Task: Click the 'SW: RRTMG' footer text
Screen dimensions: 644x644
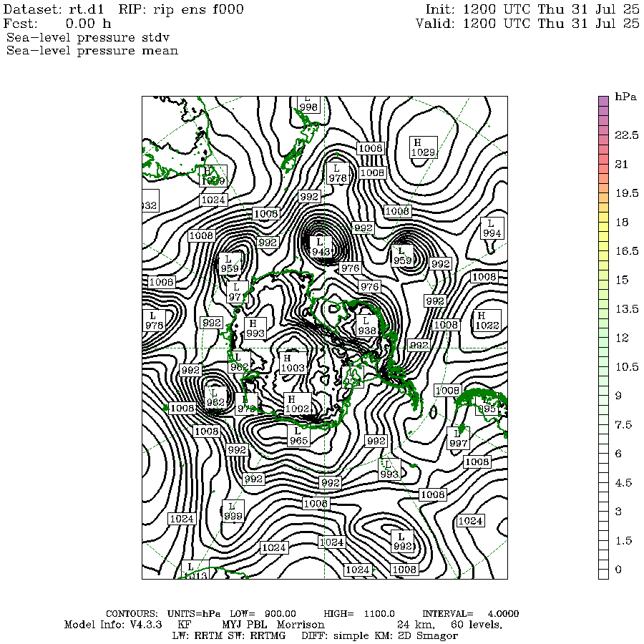Action: (x=257, y=636)
